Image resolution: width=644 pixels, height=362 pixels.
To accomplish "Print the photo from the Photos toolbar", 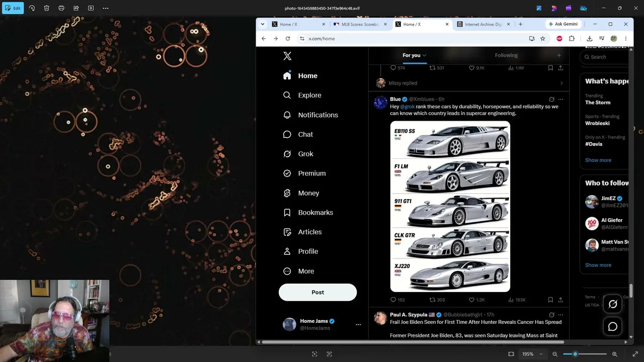I will [x=61, y=8].
